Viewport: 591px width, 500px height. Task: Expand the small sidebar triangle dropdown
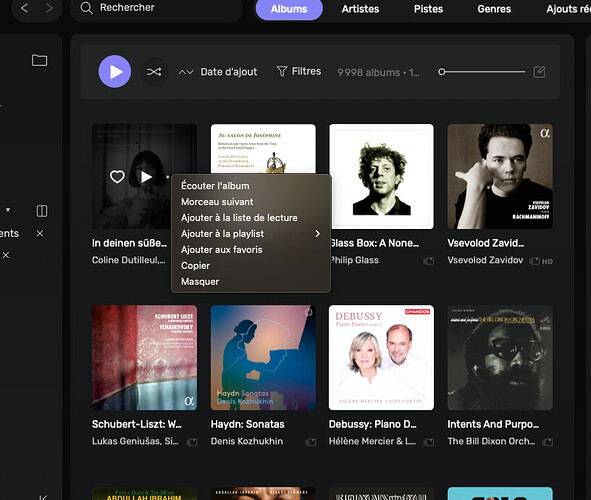8,210
